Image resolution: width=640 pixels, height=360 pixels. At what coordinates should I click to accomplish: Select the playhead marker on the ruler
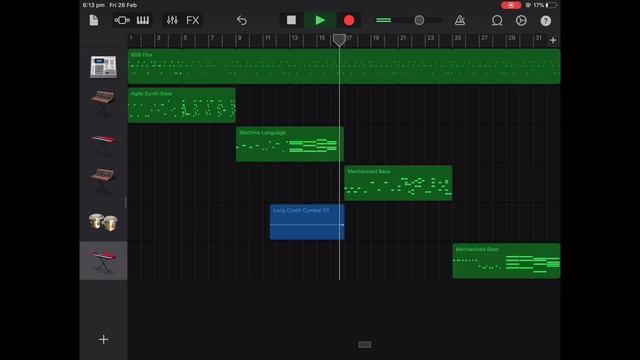pyautogui.click(x=339, y=40)
